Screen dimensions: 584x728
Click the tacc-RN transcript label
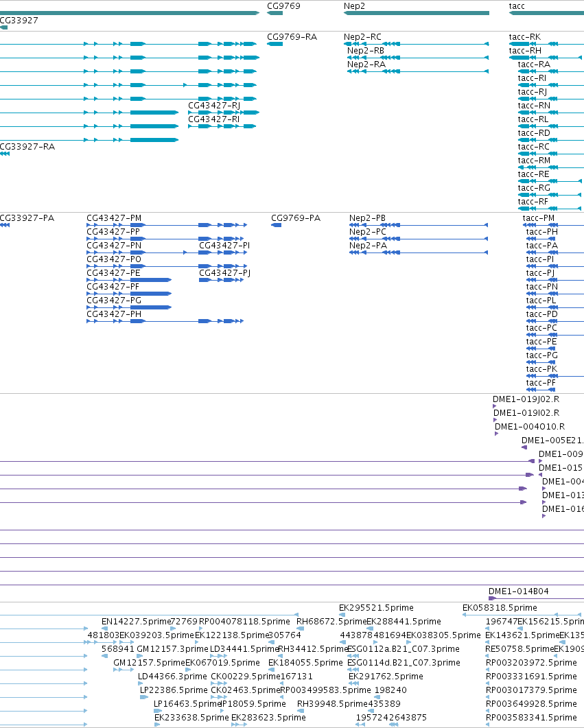click(x=534, y=106)
